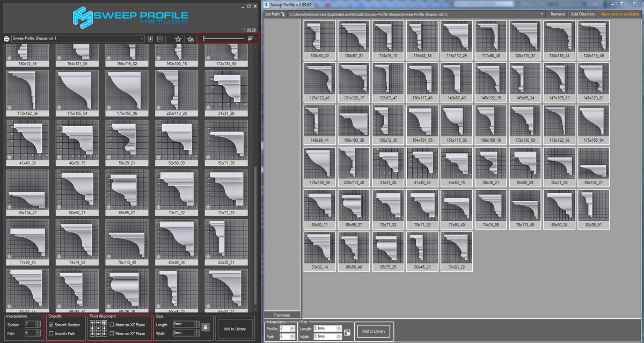Screen dimensions: 644x343
Task: Select the 220x113_28 thumbnail in dark panel
Action: click(x=177, y=93)
